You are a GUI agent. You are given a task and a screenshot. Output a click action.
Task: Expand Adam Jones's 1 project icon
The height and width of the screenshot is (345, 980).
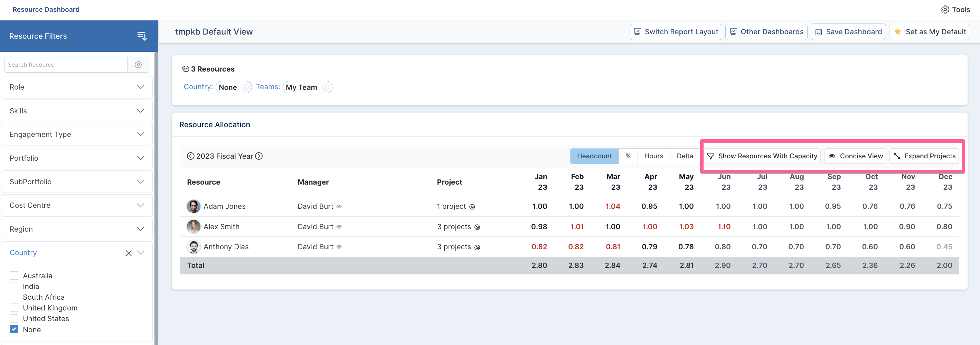click(472, 207)
